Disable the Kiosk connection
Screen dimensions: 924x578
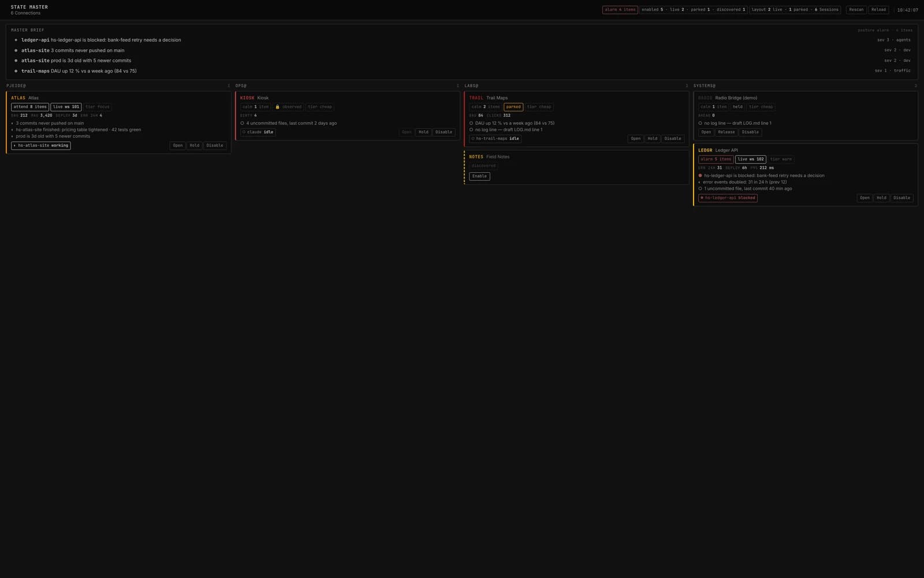coord(444,132)
